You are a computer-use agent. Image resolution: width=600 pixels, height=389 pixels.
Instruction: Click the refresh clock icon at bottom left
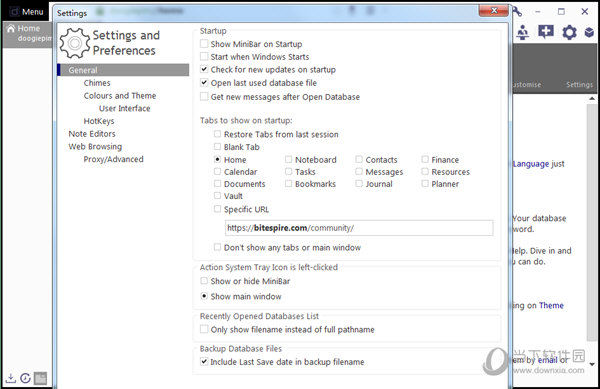(25, 378)
